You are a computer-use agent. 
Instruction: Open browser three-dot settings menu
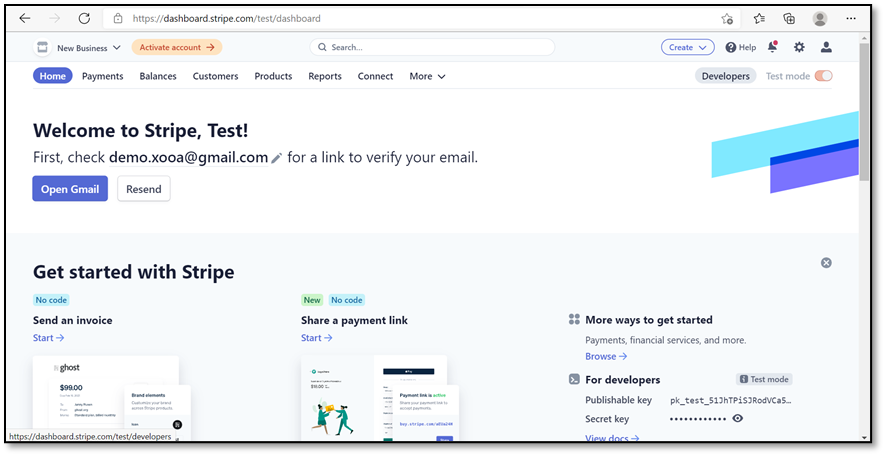[x=851, y=19]
